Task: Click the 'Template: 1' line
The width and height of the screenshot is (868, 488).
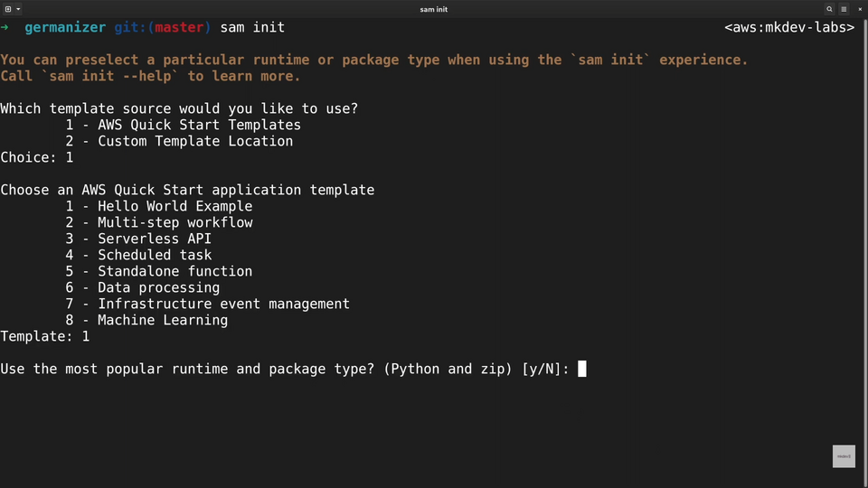Action: click(x=45, y=336)
